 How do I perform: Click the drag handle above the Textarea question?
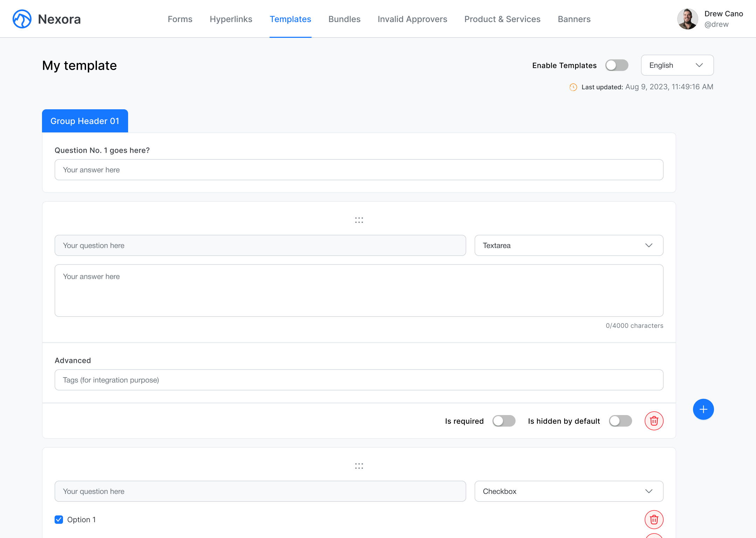(x=359, y=220)
